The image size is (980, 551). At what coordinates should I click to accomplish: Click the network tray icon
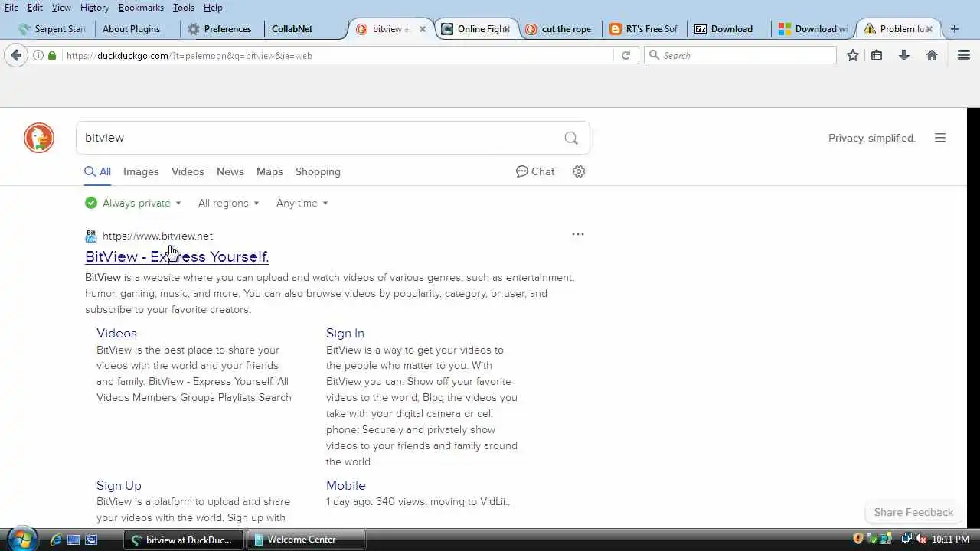pyautogui.click(x=906, y=540)
